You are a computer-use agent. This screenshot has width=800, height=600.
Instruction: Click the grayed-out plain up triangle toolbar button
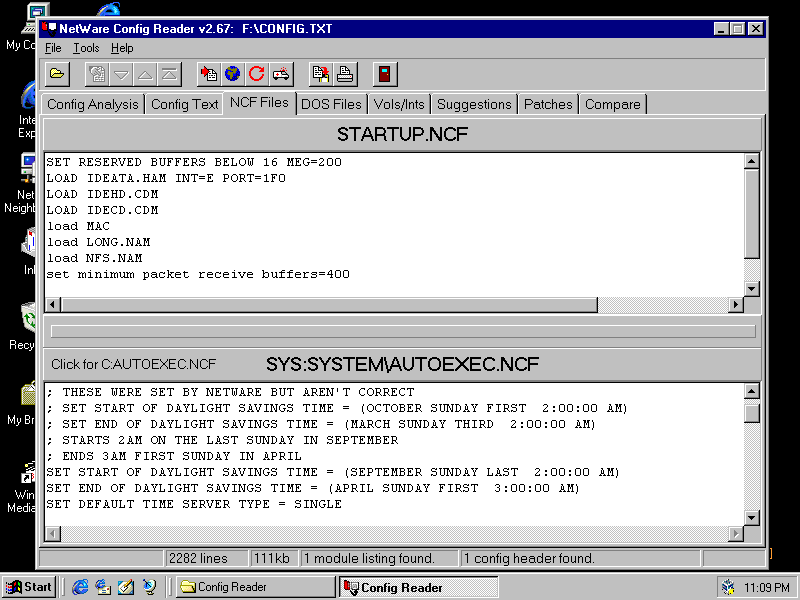point(145,74)
